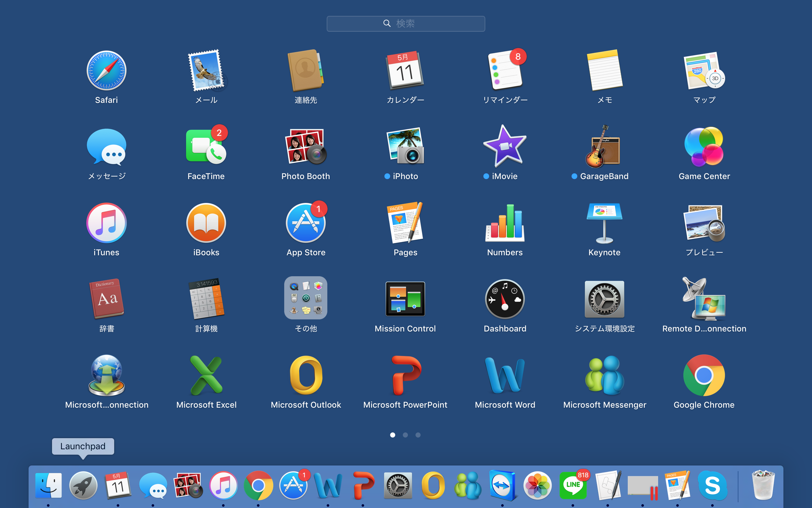Screen dimensions: 812x508
Task: Open Google Chrome in Launchpad grid
Action: (704, 375)
